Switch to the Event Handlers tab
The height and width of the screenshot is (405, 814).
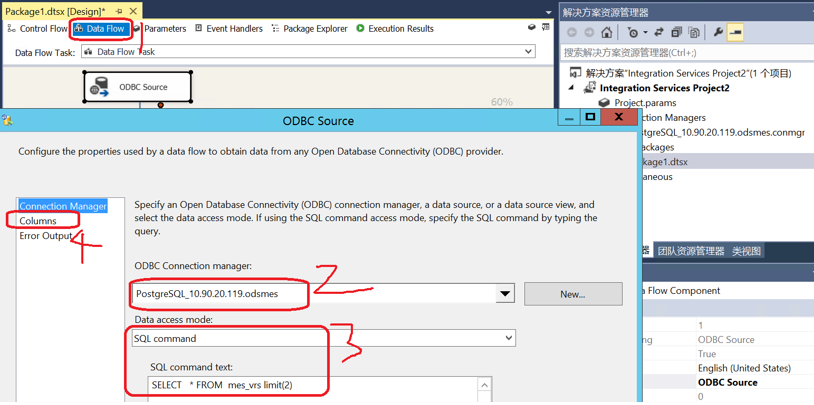point(228,29)
